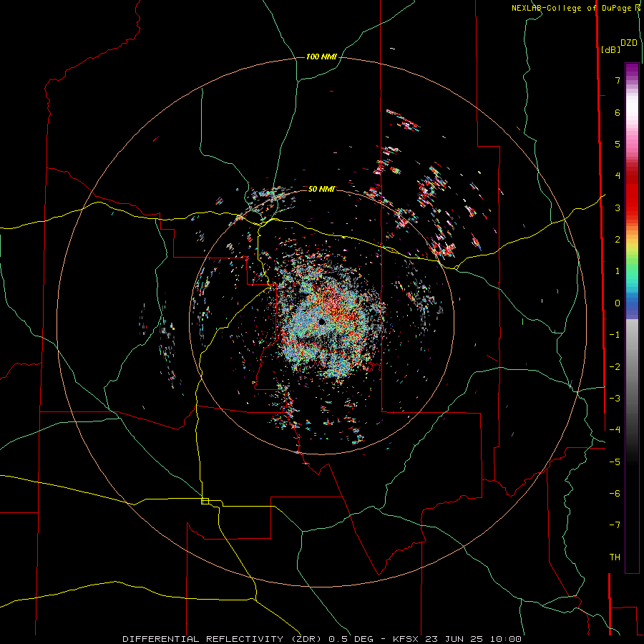Image resolution: width=644 pixels, height=644 pixels.
Task: Click the 50 NMI range ring label
Action: point(321,189)
